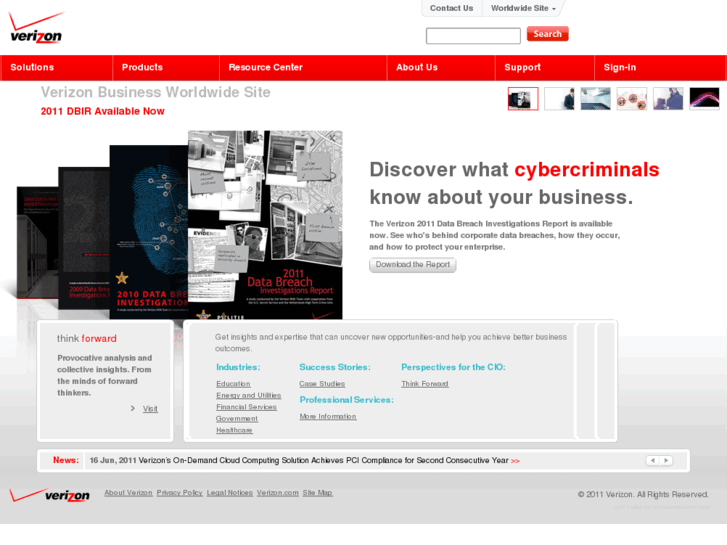Click the '© 2011 Verizon. All Rights Reserved.' text
This screenshot has height=545, width=727.
coord(643,494)
